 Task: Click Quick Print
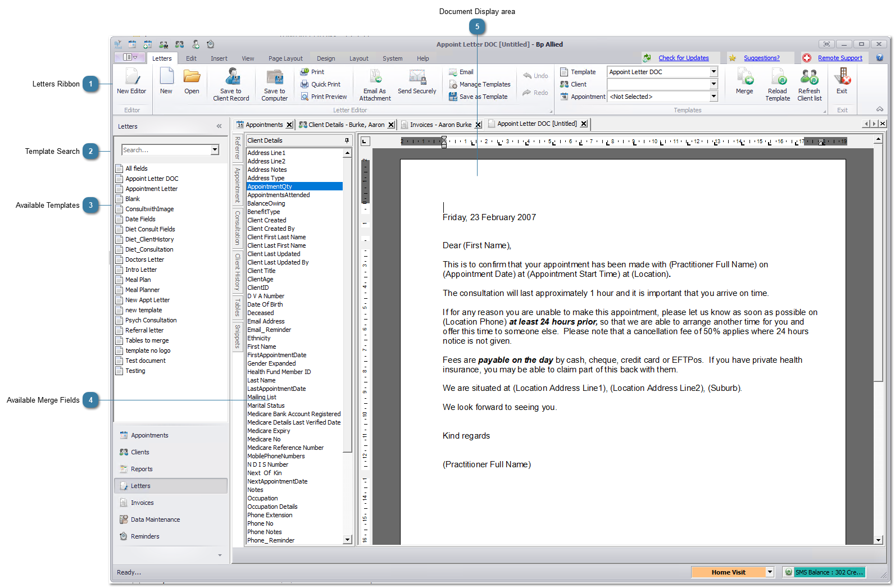[321, 84]
